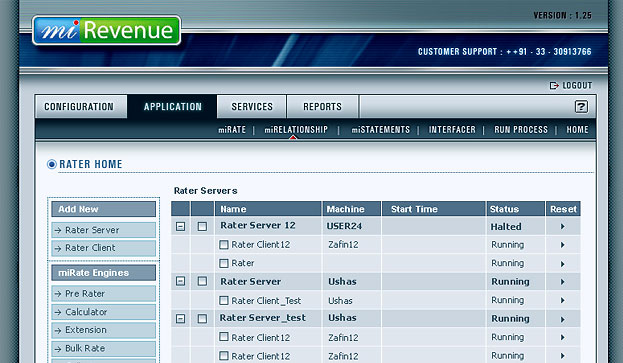Open the miRELATIONSHIP submenu
The image size is (623, 363).
296,130
